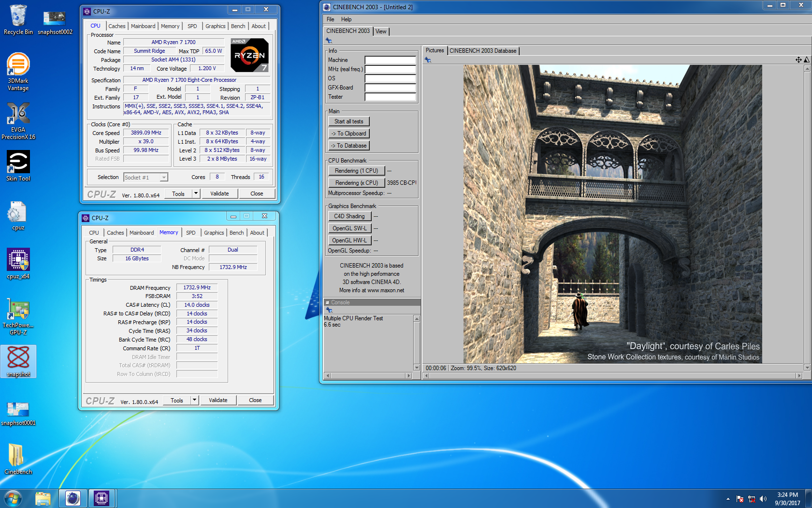Open File Explorer from the taskbar
The image size is (812, 508).
pos(43,498)
